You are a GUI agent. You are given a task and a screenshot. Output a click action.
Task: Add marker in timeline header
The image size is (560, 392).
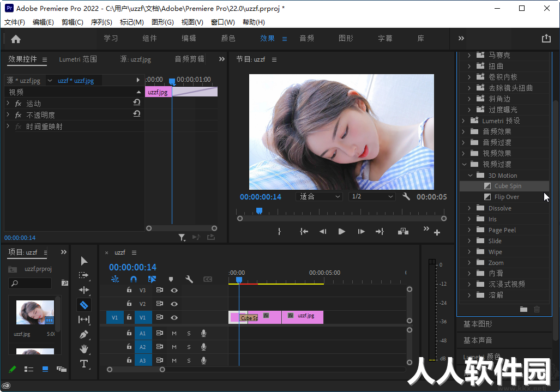[171, 279]
